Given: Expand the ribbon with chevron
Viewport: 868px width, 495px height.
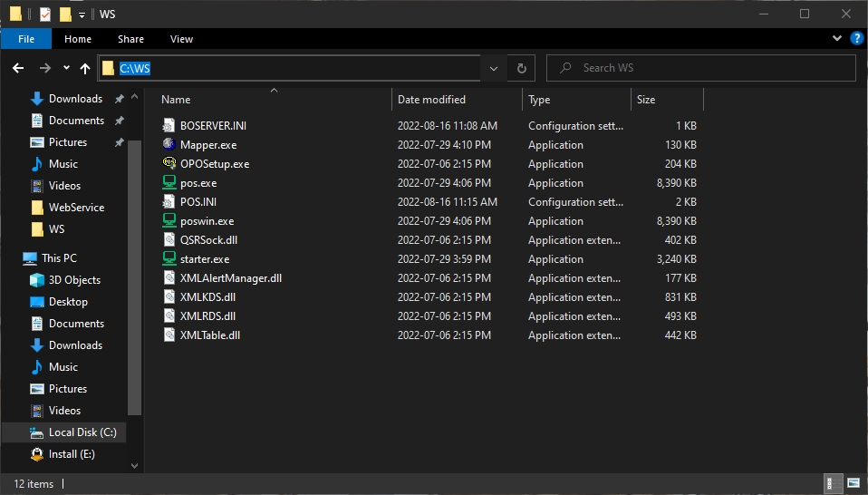Looking at the screenshot, I should (x=837, y=39).
